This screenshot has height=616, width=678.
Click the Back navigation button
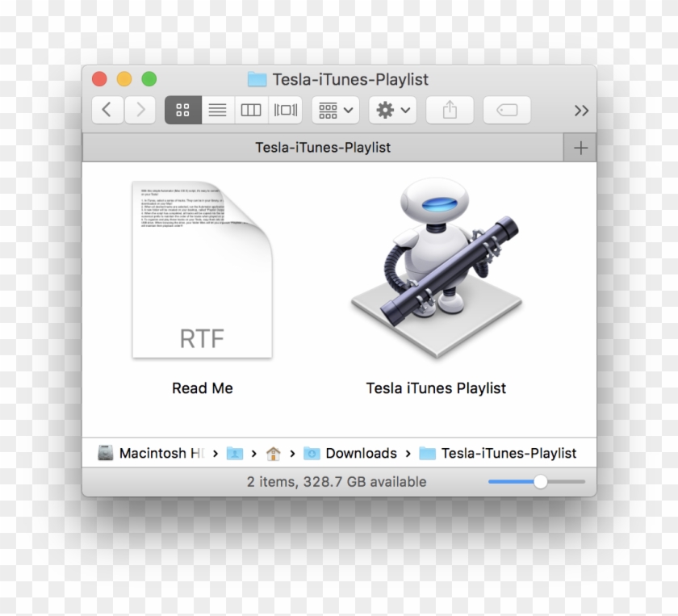click(107, 110)
